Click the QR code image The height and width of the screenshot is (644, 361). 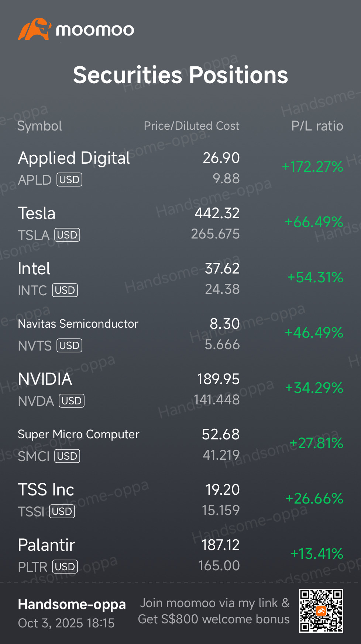pyautogui.click(x=321, y=611)
